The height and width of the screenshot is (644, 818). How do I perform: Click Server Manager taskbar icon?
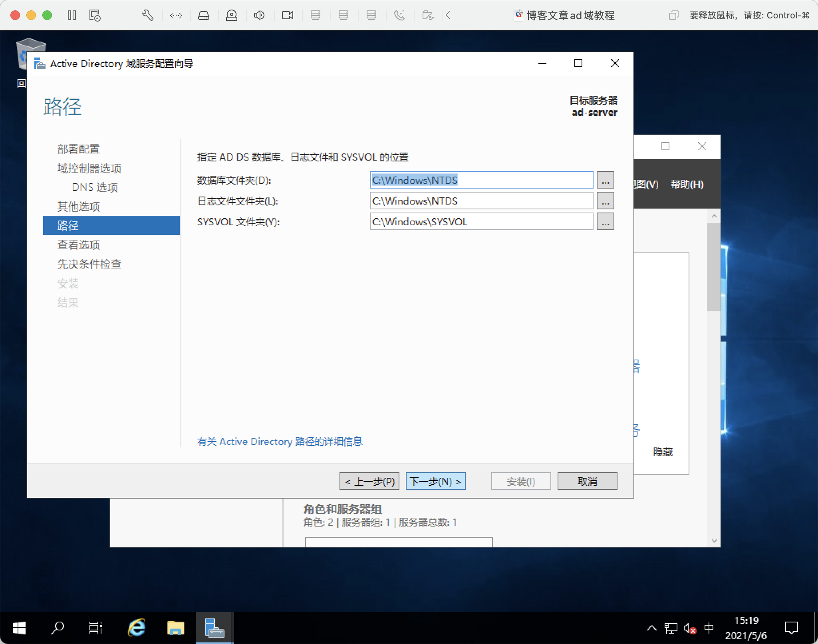point(214,628)
